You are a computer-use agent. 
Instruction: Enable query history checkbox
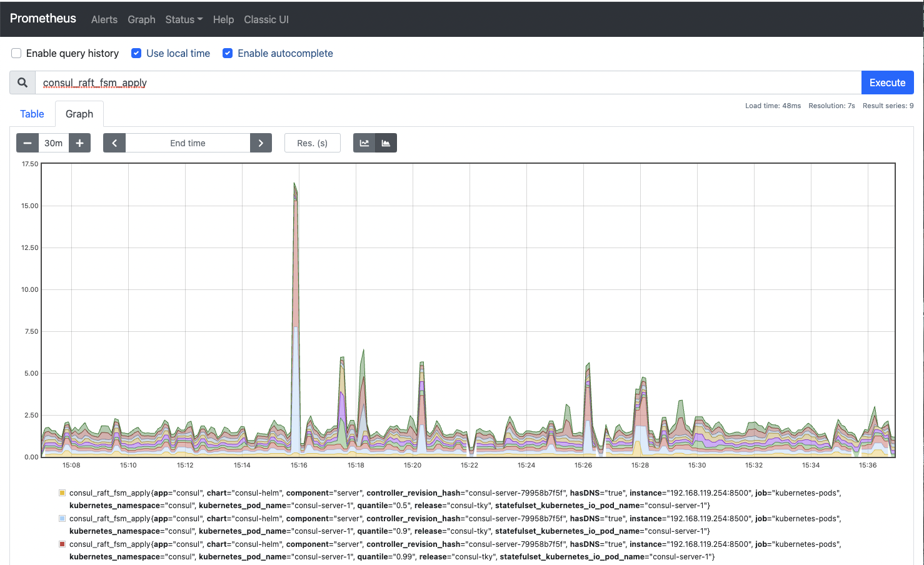point(16,54)
